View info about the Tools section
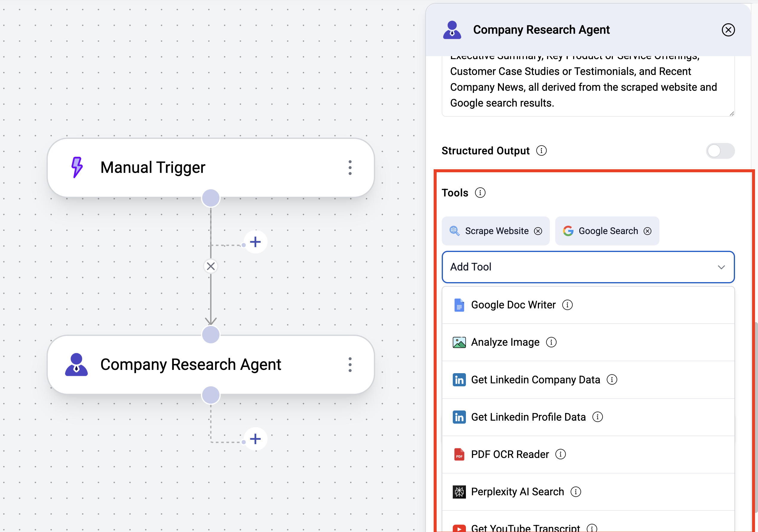The width and height of the screenshot is (758, 532). (x=480, y=193)
